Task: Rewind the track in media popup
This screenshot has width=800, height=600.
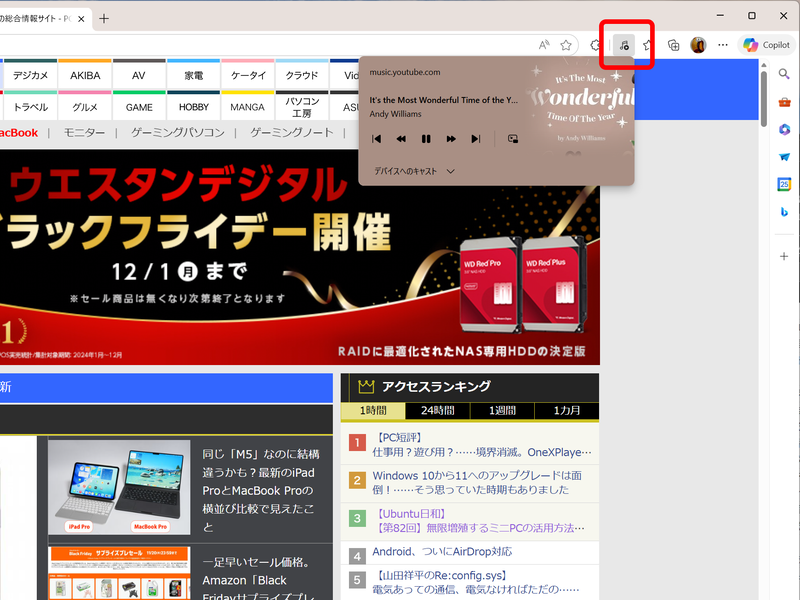Action: pos(401,139)
